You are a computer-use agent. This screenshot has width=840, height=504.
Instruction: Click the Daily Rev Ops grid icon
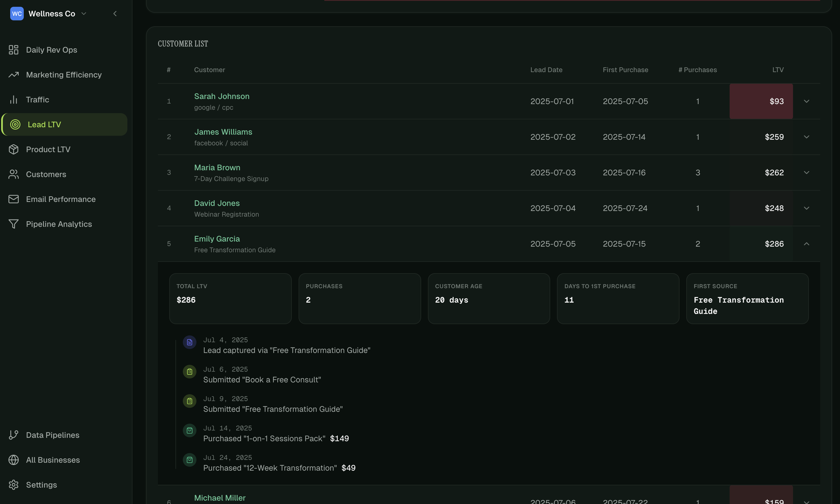(14, 50)
